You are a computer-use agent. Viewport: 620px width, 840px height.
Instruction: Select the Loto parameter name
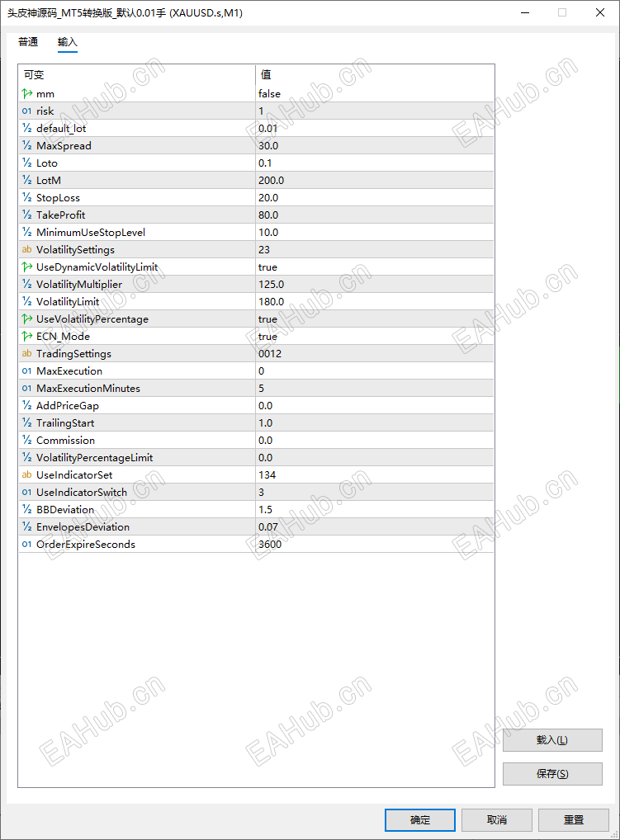click(46, 163)
